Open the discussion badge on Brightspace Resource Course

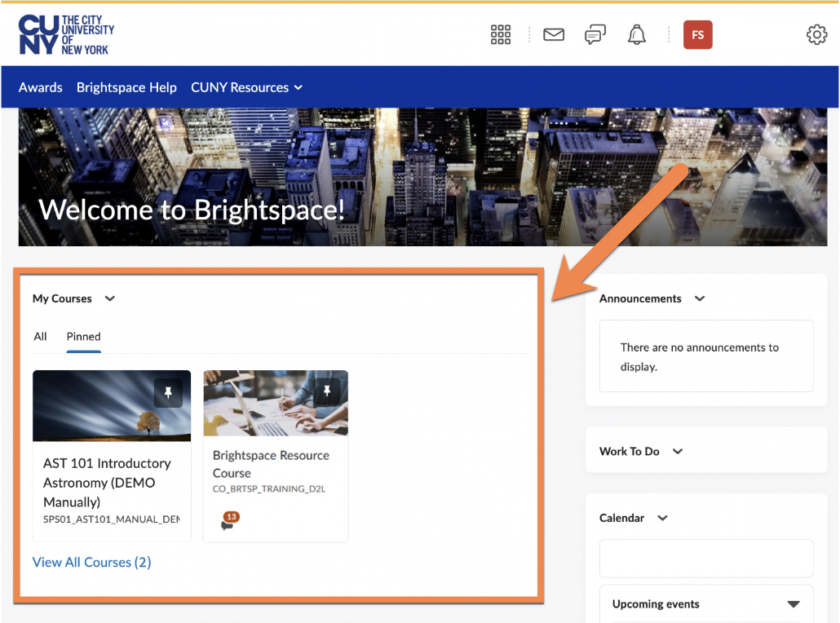pyautogui.click(x=229, y=519)
